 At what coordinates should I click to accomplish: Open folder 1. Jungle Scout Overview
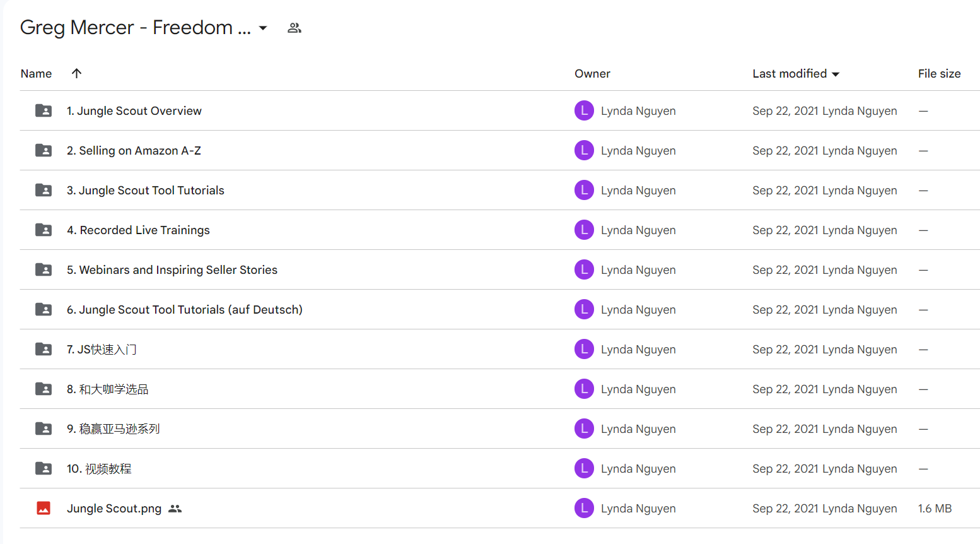point(134,111)
